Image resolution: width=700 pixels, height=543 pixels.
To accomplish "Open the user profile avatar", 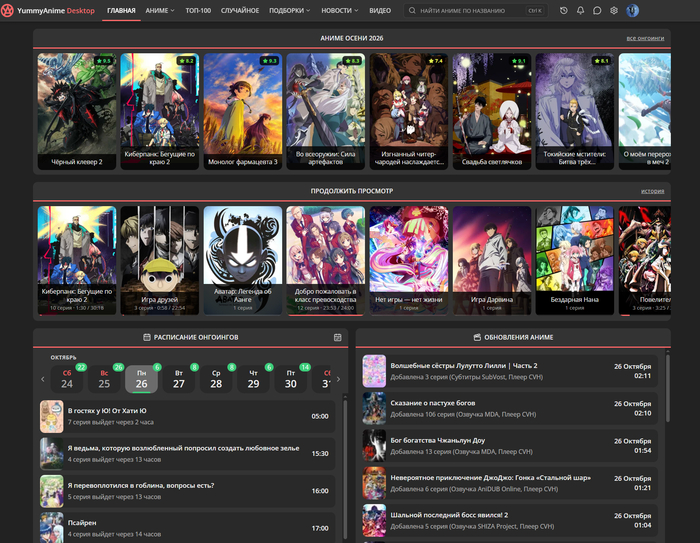I will (632, 10).
